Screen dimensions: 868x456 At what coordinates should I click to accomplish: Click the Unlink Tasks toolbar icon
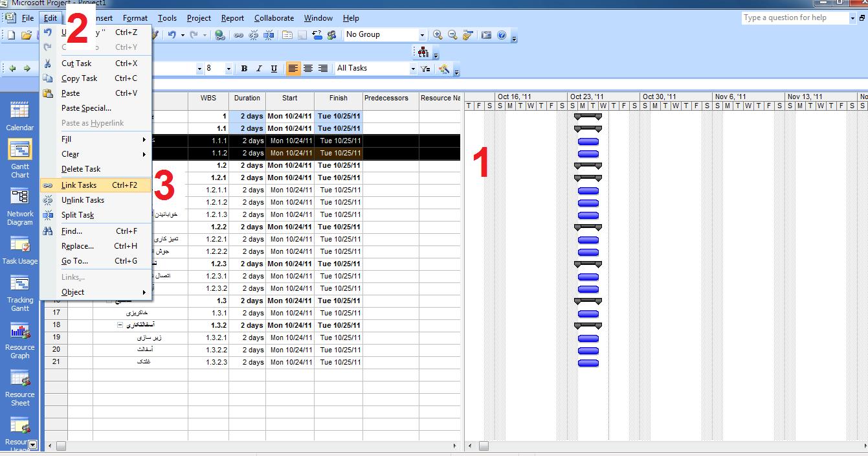click(253, 35)
